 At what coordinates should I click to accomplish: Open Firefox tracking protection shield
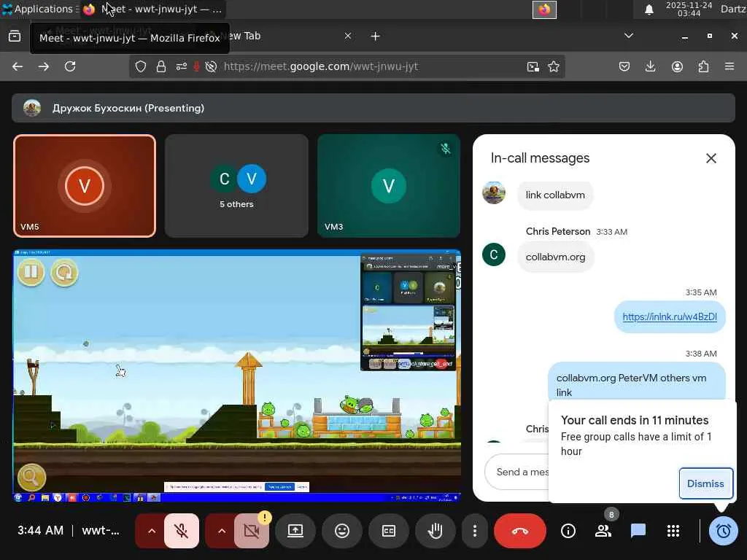coord(141,66)
